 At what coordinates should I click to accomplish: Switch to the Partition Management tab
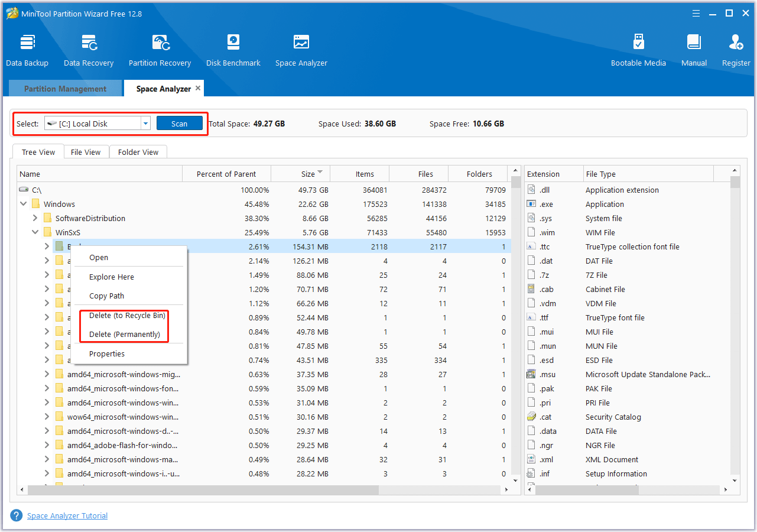(64, 88)
